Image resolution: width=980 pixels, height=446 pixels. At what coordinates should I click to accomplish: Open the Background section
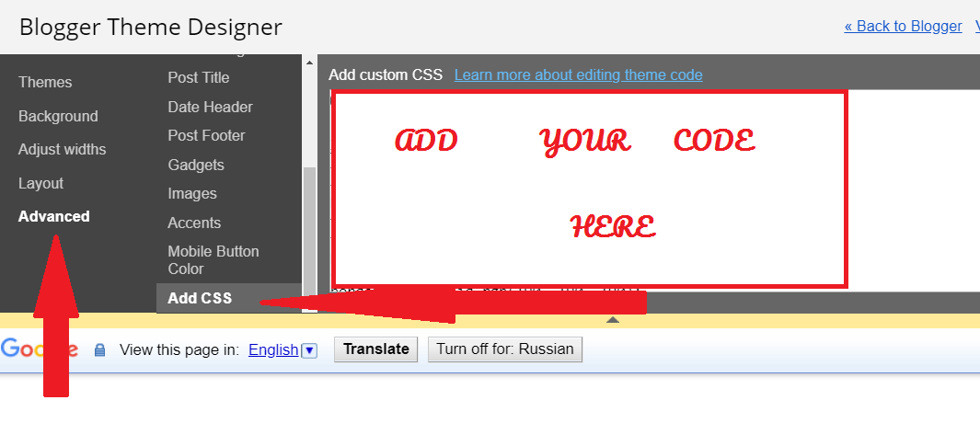point(58,116)
